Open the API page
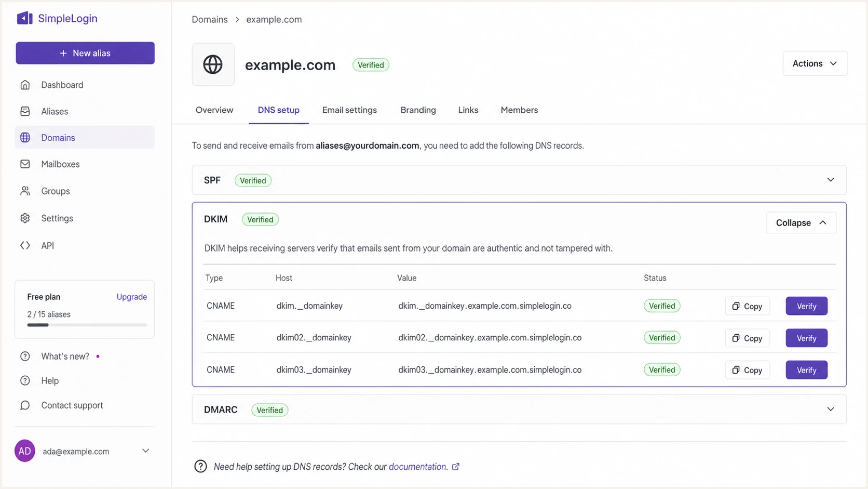868x489 pixels. (85, 245)
